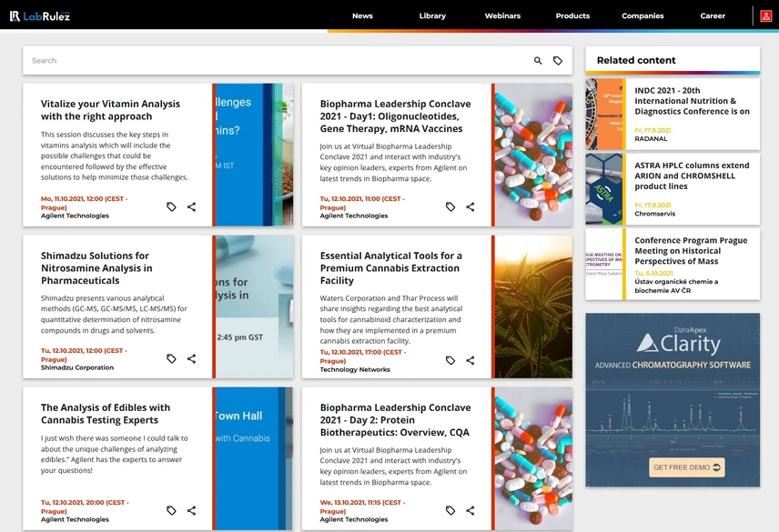779x532 pixels.
Task: Click the tag filter icon in search bar
Action: [x=558, y=61]
